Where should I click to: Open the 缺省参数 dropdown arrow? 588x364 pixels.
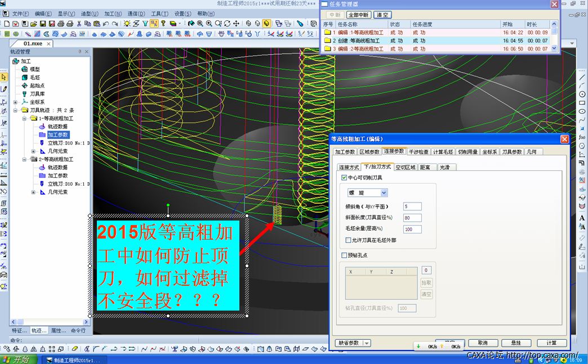(367, 343)
